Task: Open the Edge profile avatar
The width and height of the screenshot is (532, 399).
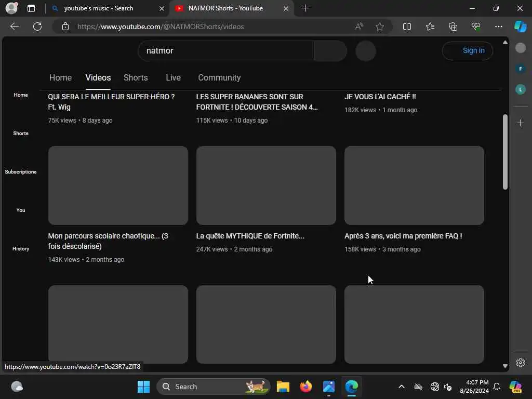Action: tap(11, 8)
